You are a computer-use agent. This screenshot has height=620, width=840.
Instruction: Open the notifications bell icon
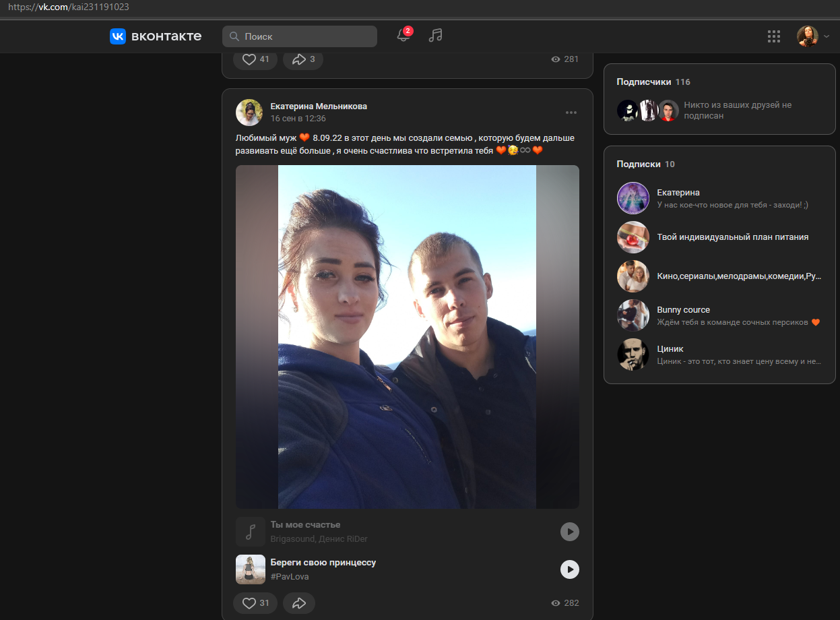coord(403,36)
